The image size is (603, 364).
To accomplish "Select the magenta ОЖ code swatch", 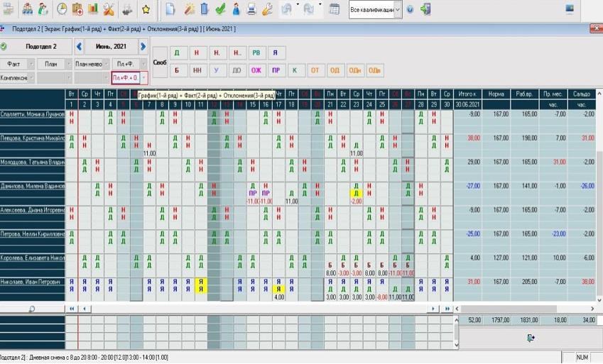I will click(x=256, y=70).
